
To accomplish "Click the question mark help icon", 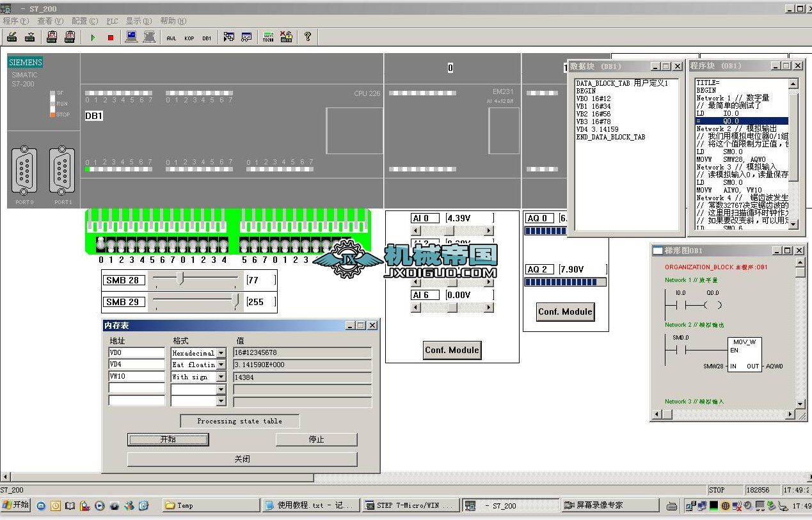I will pyautogui.click(x=308, y=37).
